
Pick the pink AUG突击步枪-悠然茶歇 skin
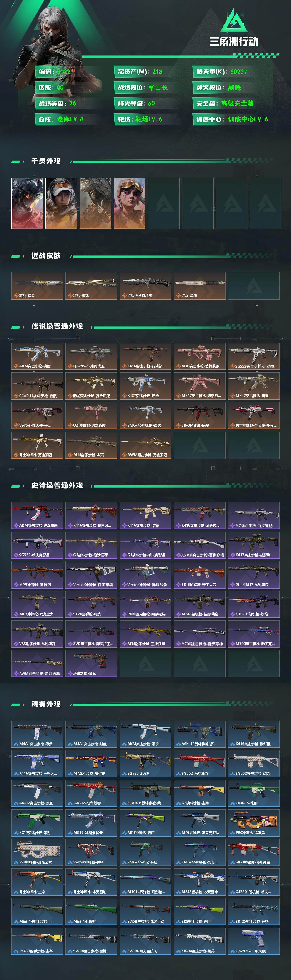coord(200,356)
